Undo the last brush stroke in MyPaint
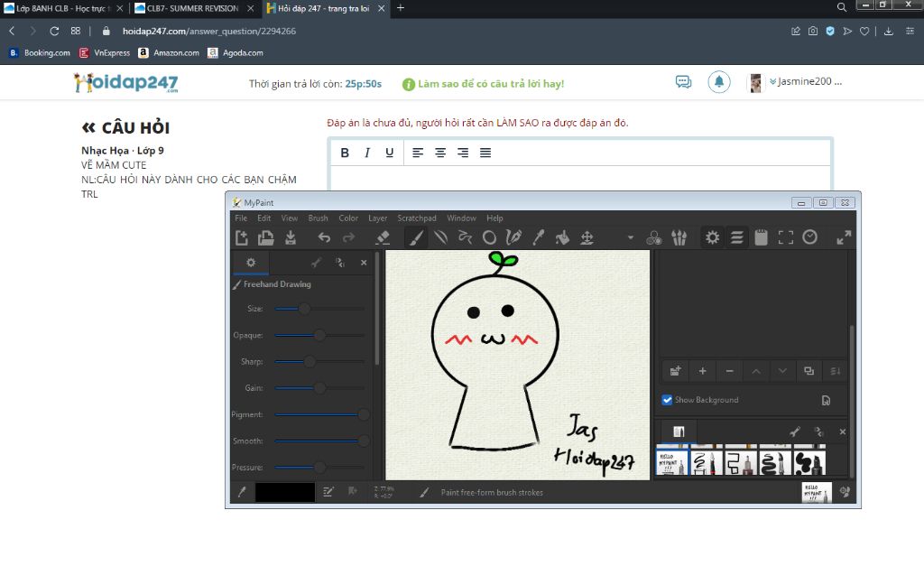This screenshot has width=924, height=566. pos(324,237)
